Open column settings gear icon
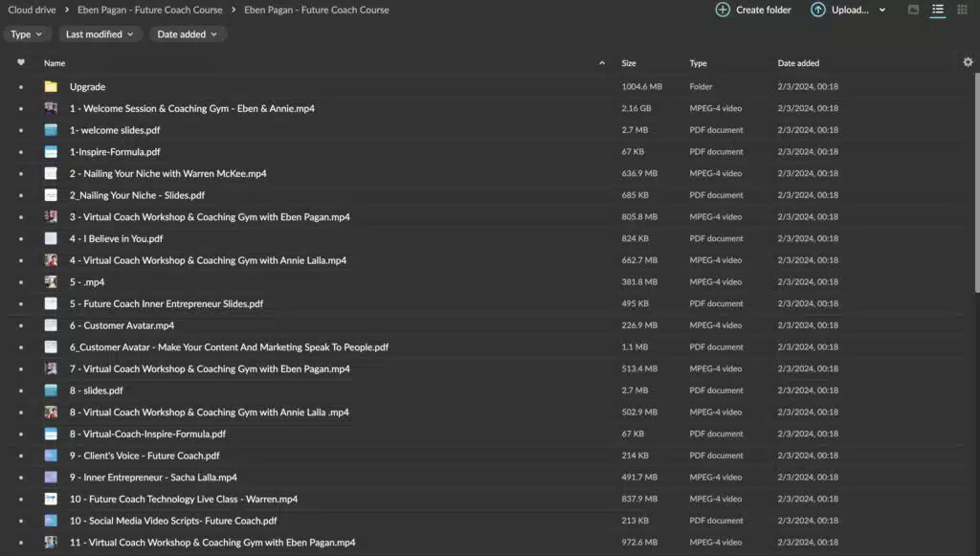980x556 pixels. point(968,62)
